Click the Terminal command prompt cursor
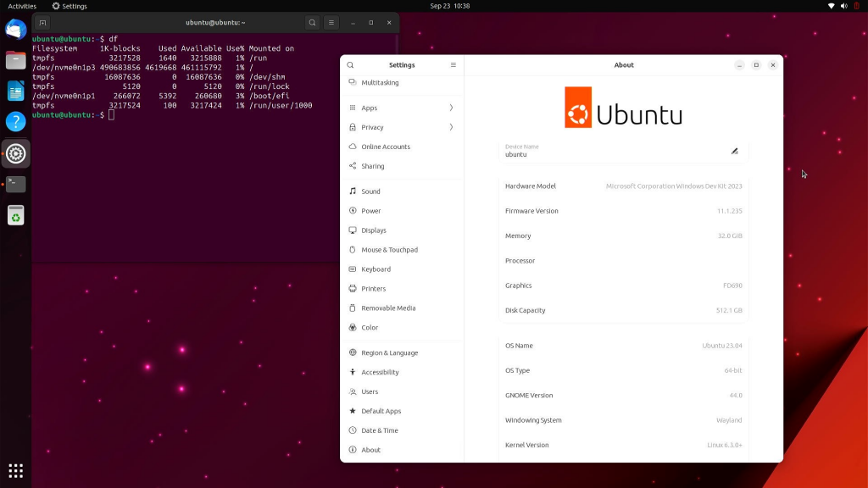The image size is (868, 488). tap(111, 115)
